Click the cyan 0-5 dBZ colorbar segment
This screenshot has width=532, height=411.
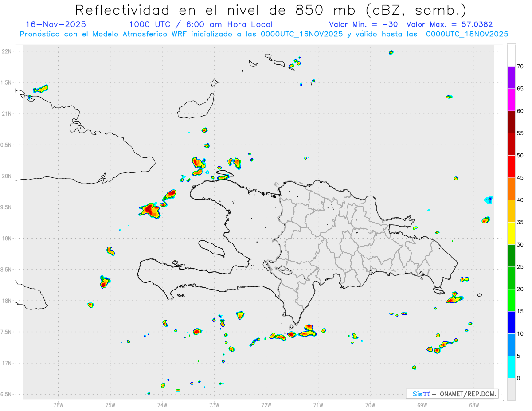click(511, 367)
